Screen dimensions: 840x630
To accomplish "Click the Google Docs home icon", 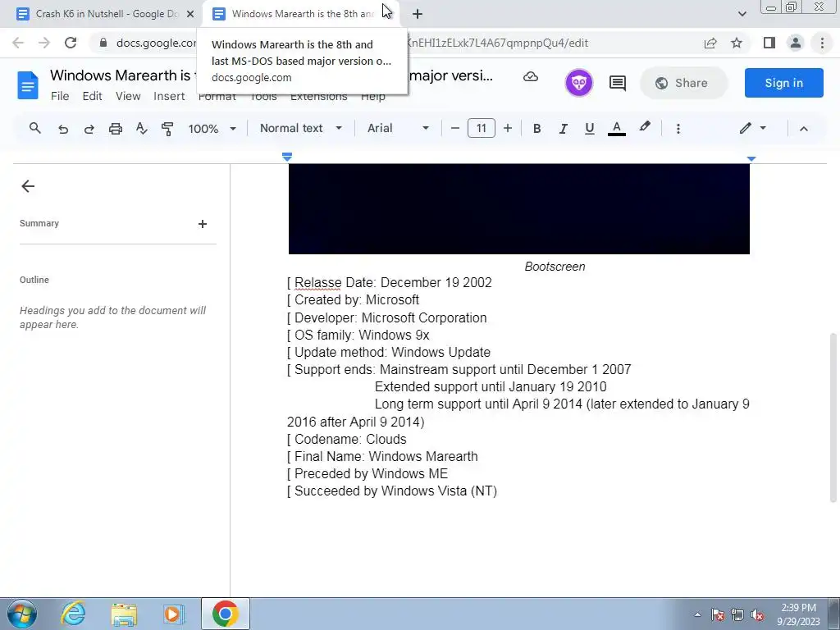I will (28, 85).
